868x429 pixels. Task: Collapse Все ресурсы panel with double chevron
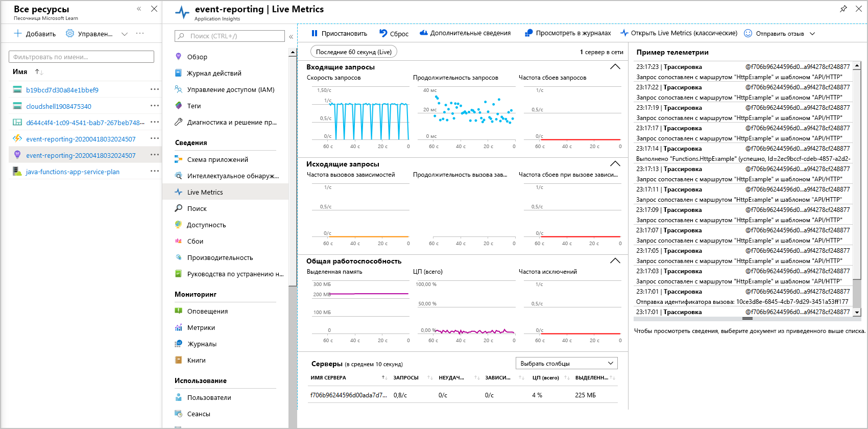click(139, 9)
